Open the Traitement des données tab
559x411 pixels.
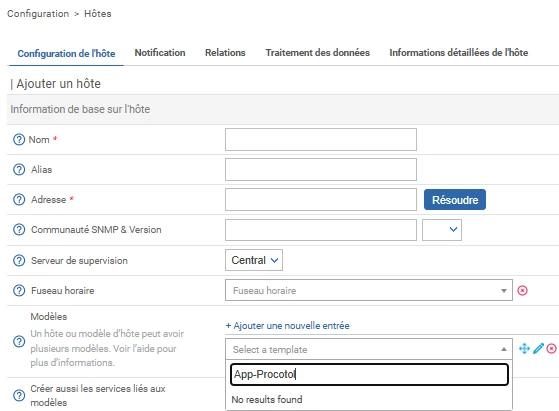317,53
